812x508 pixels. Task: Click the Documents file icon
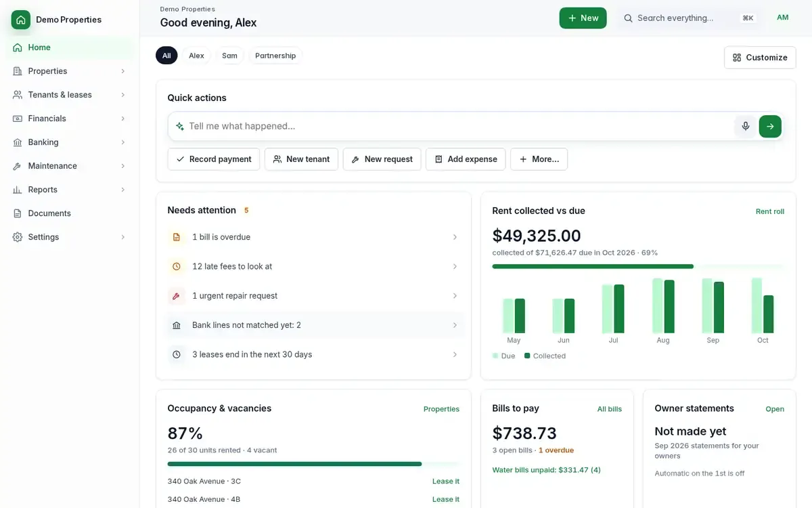(x=18, y=213)
